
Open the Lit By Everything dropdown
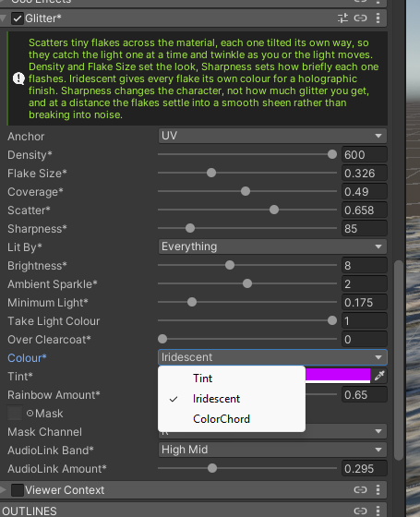click(272, 246)
